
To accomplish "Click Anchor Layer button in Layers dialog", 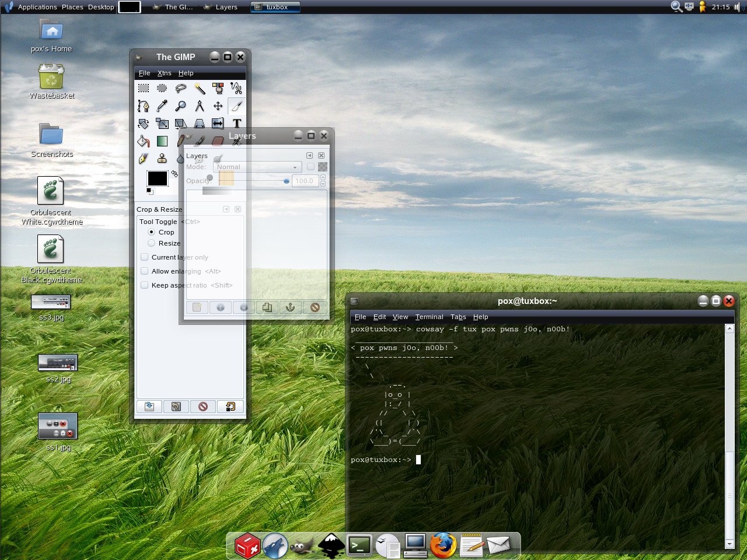I will (291, 307).
